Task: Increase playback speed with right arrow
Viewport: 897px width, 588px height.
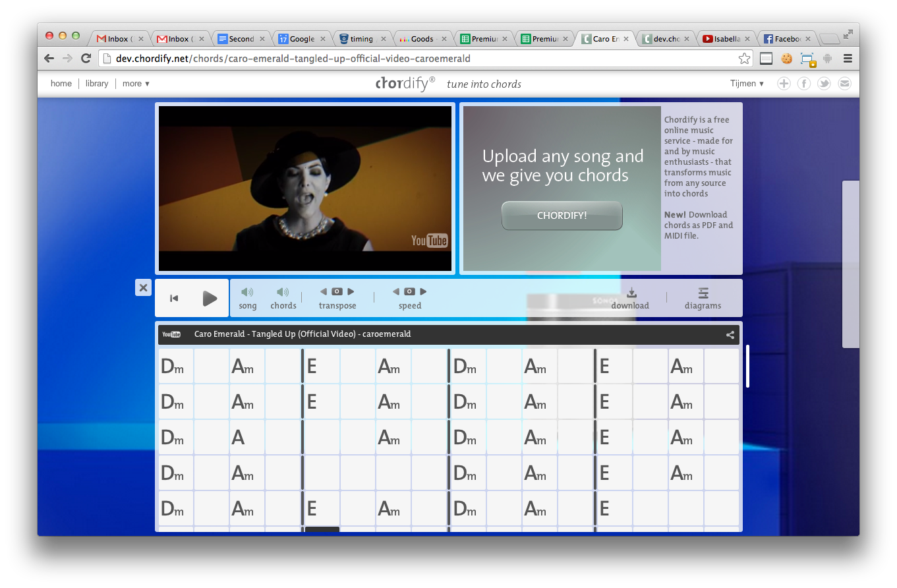Action: click(x=423, y=291)
